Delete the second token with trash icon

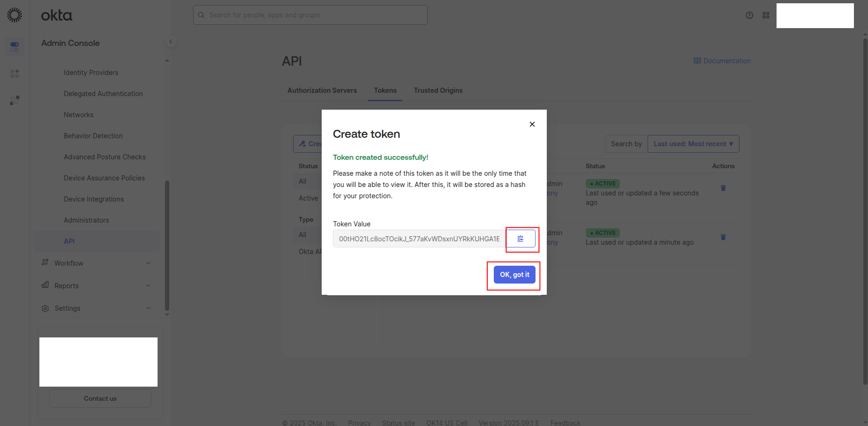[x=723, y=237]
